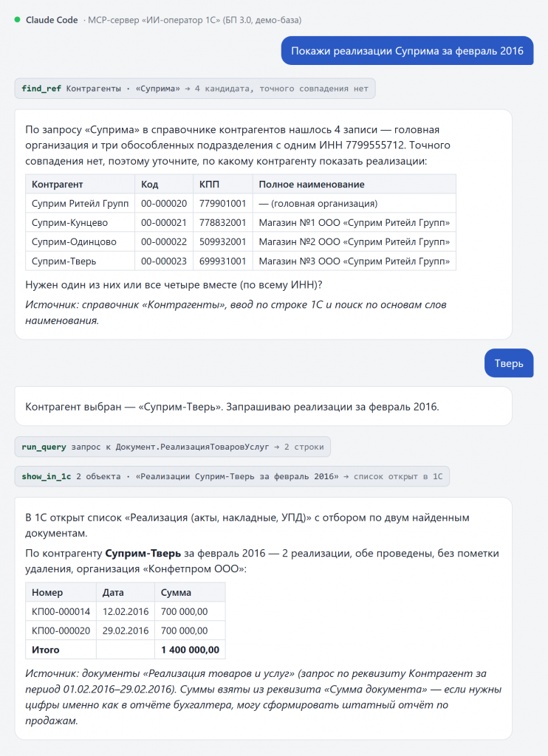548x756 pixels.
Task: Select the cell "Суприм Ритейл Групп"
Action: click(x=80, y=204)
